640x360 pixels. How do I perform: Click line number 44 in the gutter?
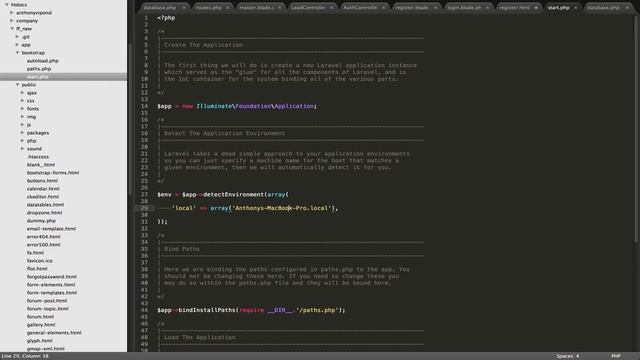[144, 310]
